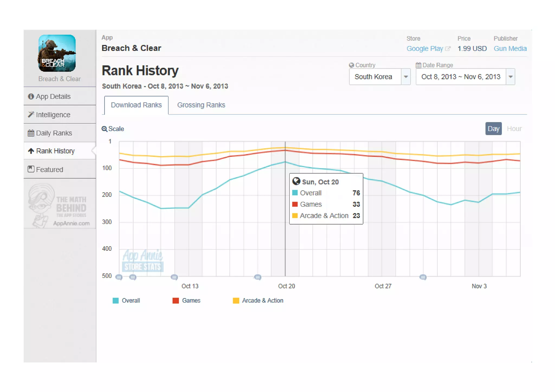Select the Download Ranks tab
The height and width of the screenshot is (392, 555).
click(x=136, y=105)
